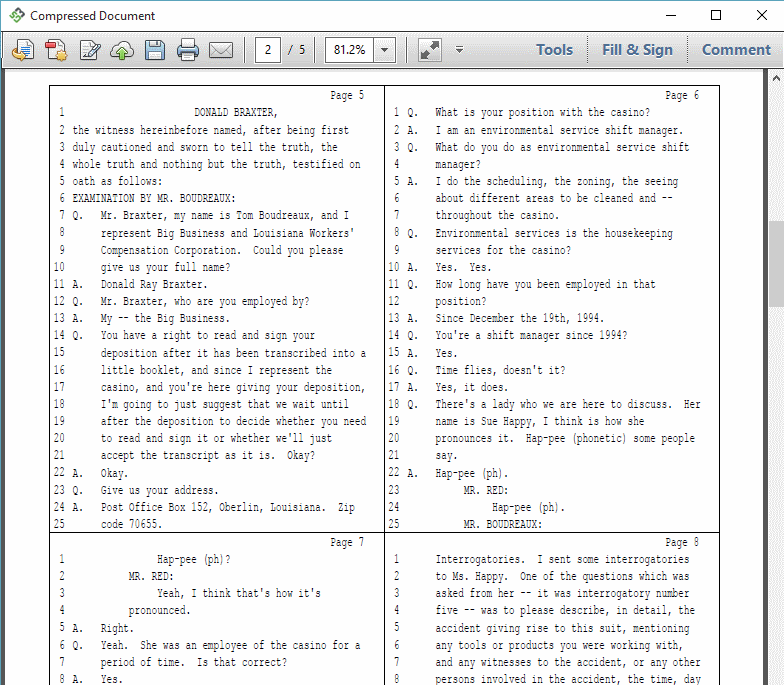Viewport: 784px width, 685px height.
Task: Click the scroll up arrow
Action: tap(776, 77)
